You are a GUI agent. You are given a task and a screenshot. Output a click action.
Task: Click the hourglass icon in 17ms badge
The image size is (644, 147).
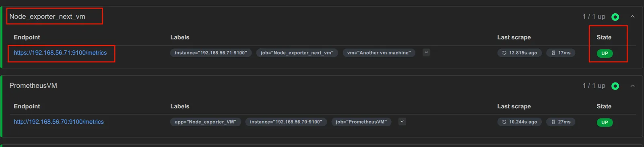553,53
